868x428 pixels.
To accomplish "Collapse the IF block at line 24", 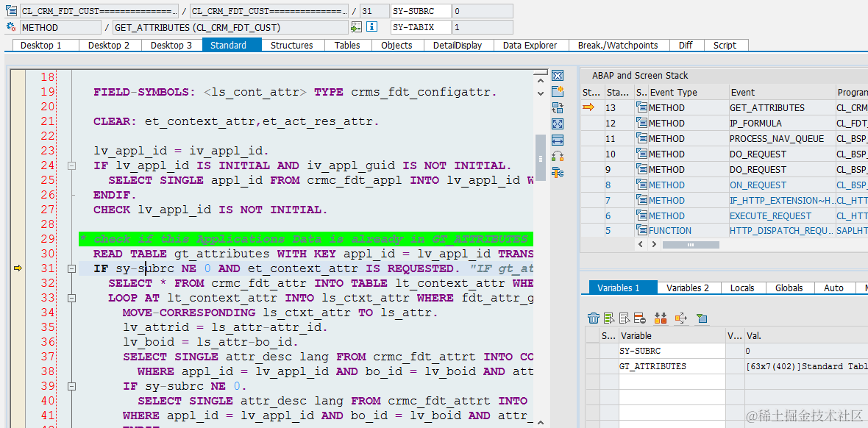I will (x=71, y=165).
